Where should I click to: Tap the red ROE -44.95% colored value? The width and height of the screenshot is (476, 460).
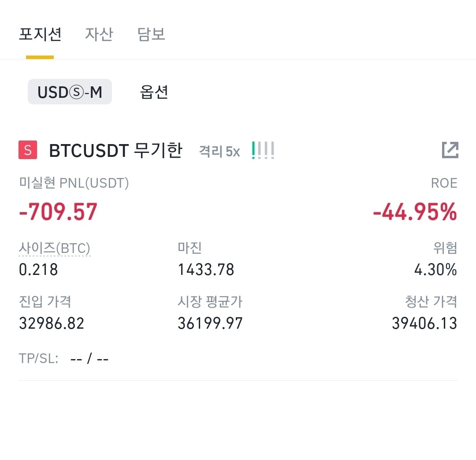pos(413,212)
